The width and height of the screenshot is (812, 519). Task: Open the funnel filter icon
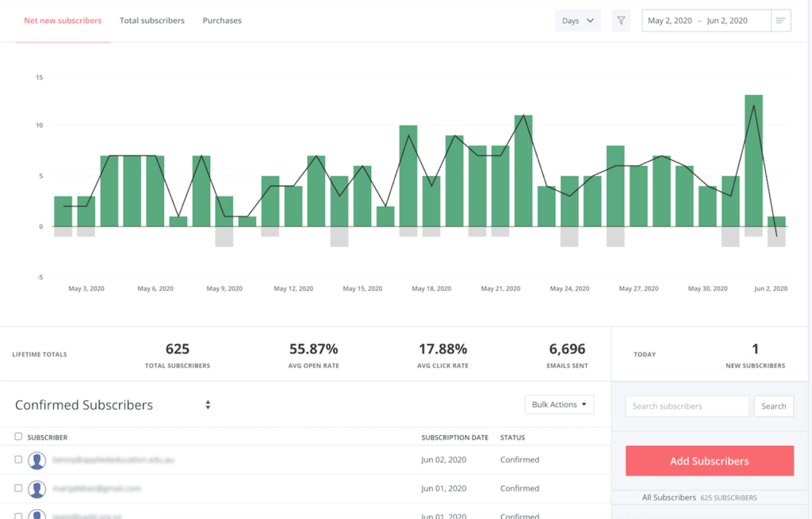point(621,21)
